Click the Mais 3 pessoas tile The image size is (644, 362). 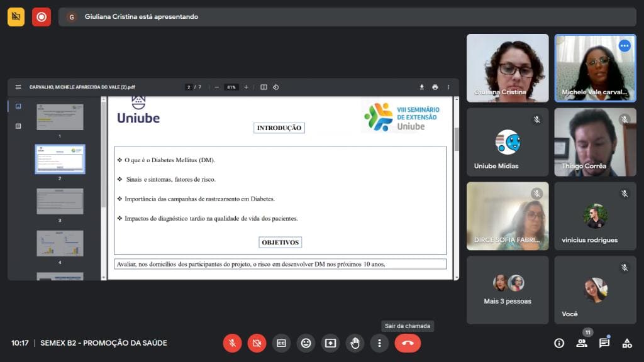pos(508,290)
